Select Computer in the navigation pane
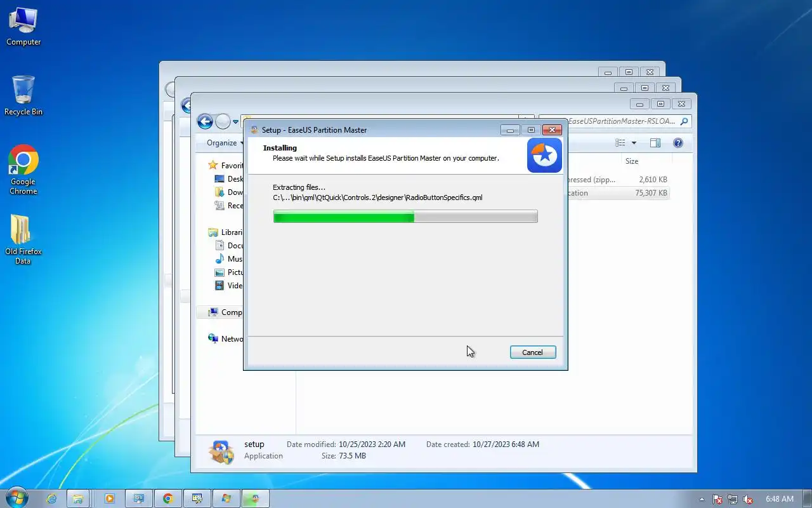The width and height of the screenshot is (812, 508). point(226,312)
